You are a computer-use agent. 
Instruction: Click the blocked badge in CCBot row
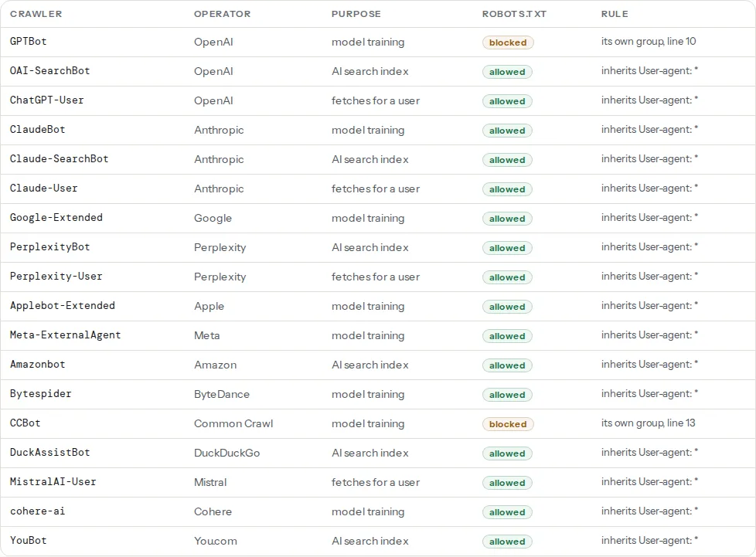point(508,424)
